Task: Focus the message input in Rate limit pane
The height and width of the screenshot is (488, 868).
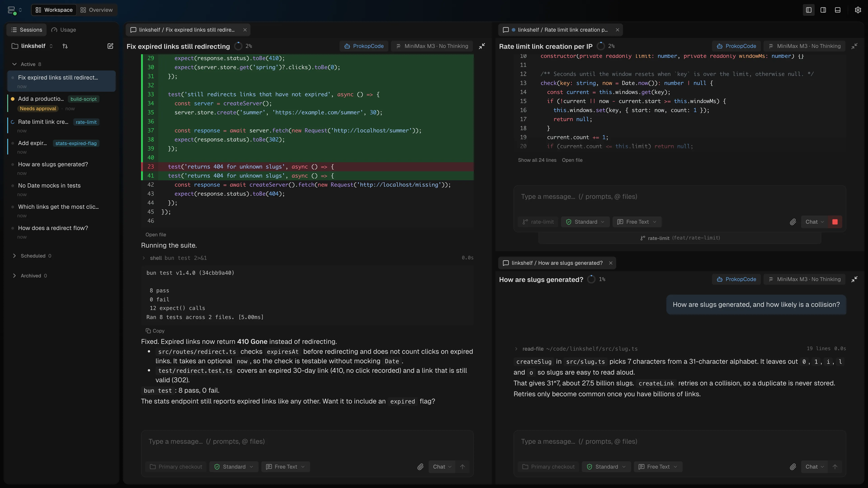Action: pyautogui.click(x=680, y=197)
